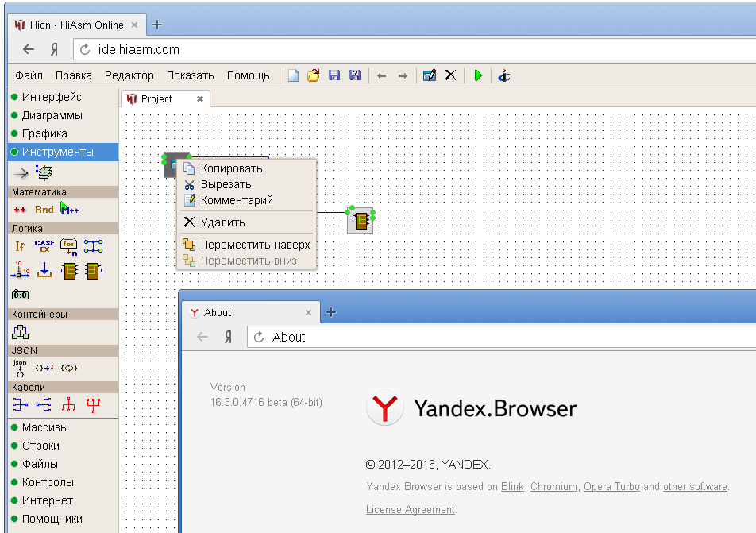Expand the Диаграммы palette group
The height and width of the screenshot is (533, 756).
pyautogui.click(x=64, y=115)
